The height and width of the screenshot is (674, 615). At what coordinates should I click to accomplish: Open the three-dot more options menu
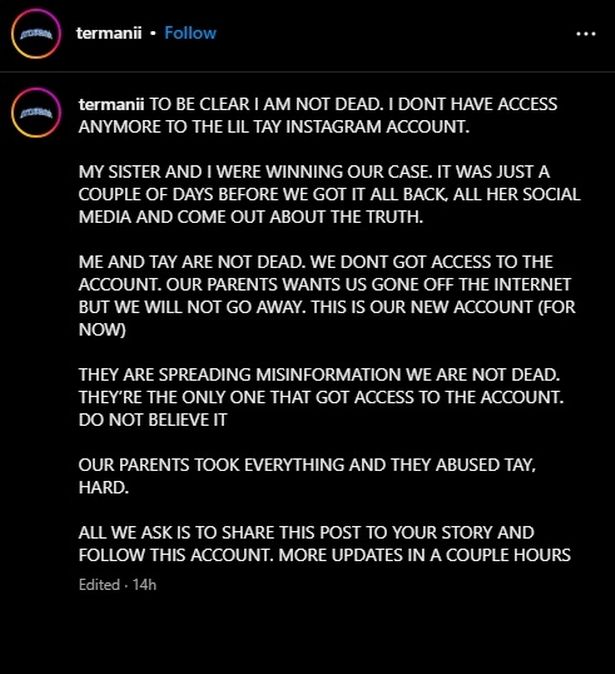click(x=586, y=33)
